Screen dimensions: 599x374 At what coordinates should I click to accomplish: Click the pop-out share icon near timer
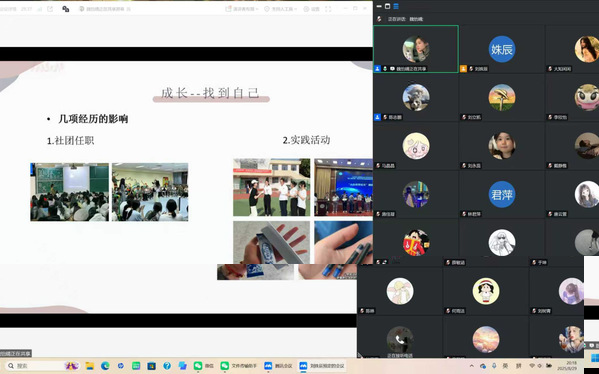pos(50,9)
